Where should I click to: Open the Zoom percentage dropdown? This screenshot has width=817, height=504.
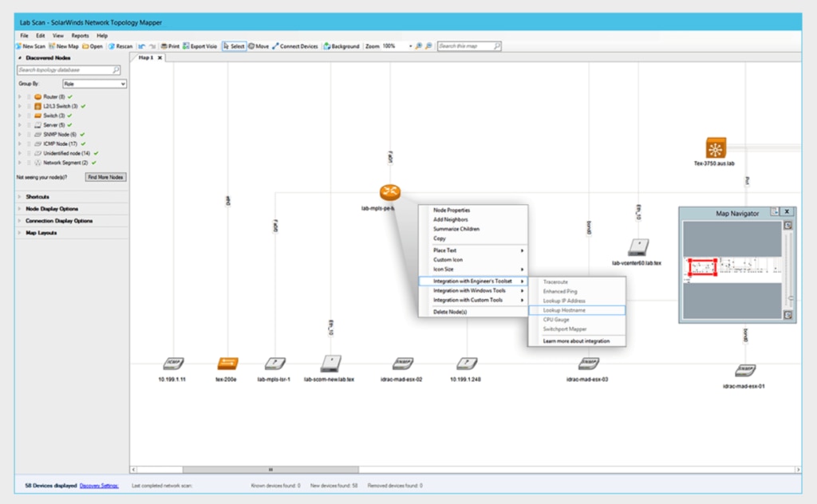[410, 46]
